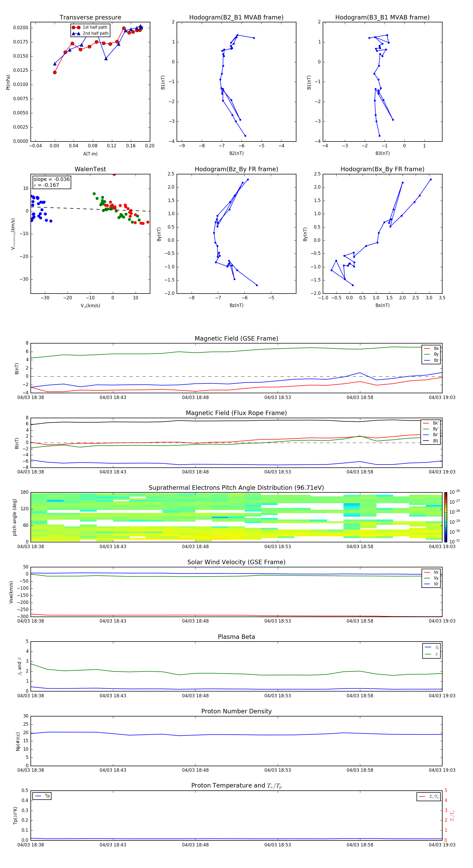Image resolution: width=473 pixels, height=868 pixels.
Task: Click the "A(T·m)" x-axis label
Action: click(90, 154)
